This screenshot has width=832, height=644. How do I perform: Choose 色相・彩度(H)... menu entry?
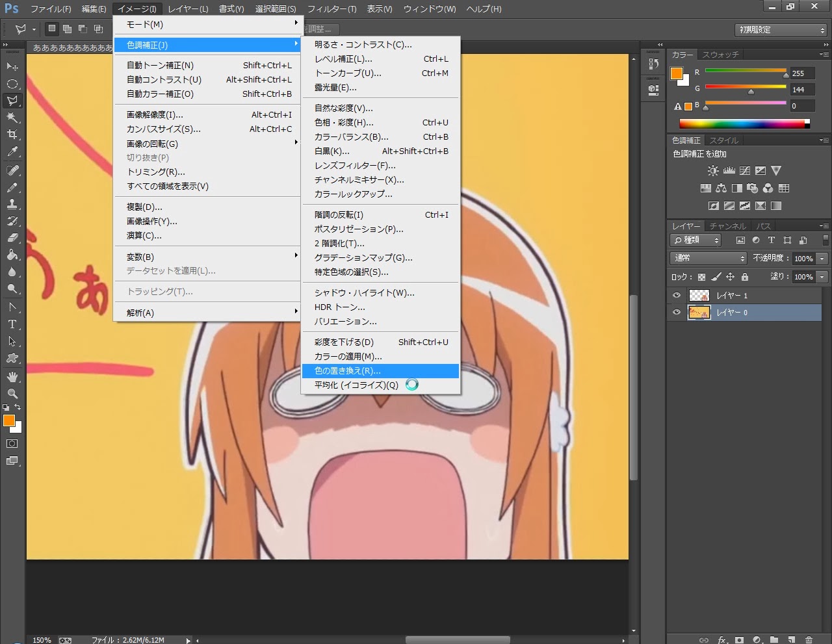[381, 122]
